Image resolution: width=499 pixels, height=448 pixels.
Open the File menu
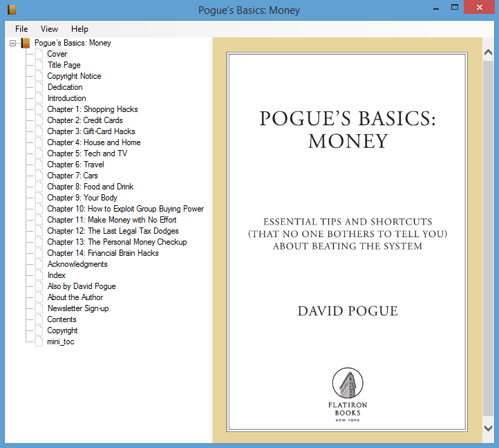(21, 29)
